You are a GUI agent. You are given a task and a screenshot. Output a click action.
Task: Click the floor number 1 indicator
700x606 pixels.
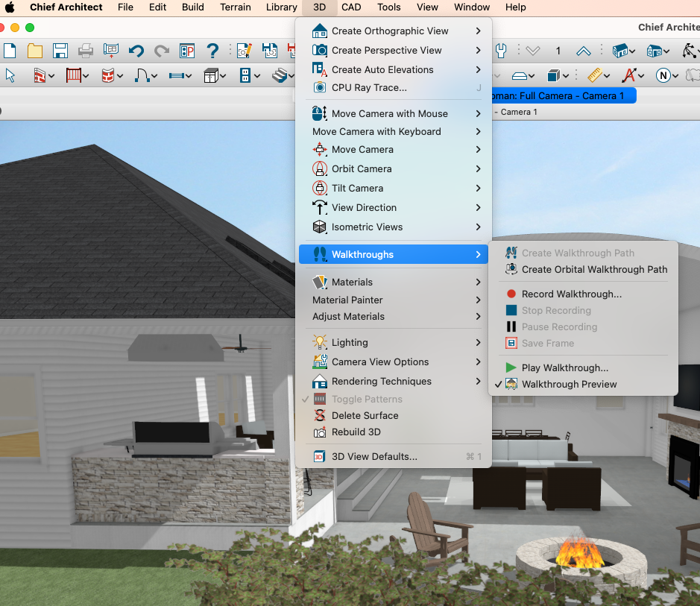(x=558, y=51)
